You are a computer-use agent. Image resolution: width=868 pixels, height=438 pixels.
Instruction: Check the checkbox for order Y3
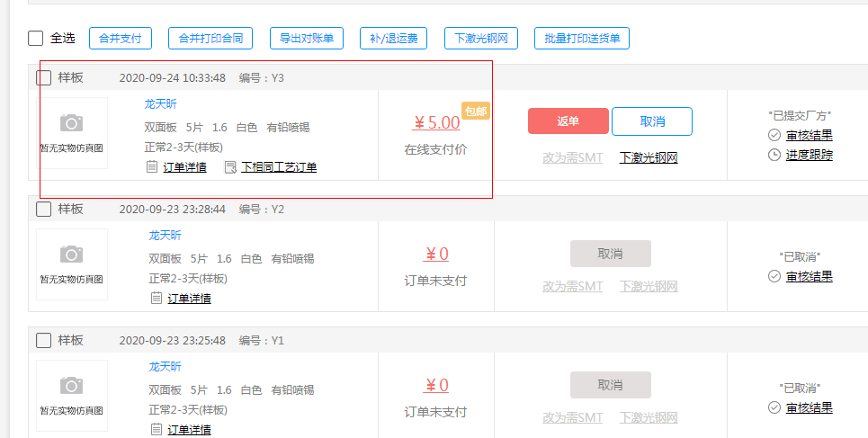pos(43,77)
